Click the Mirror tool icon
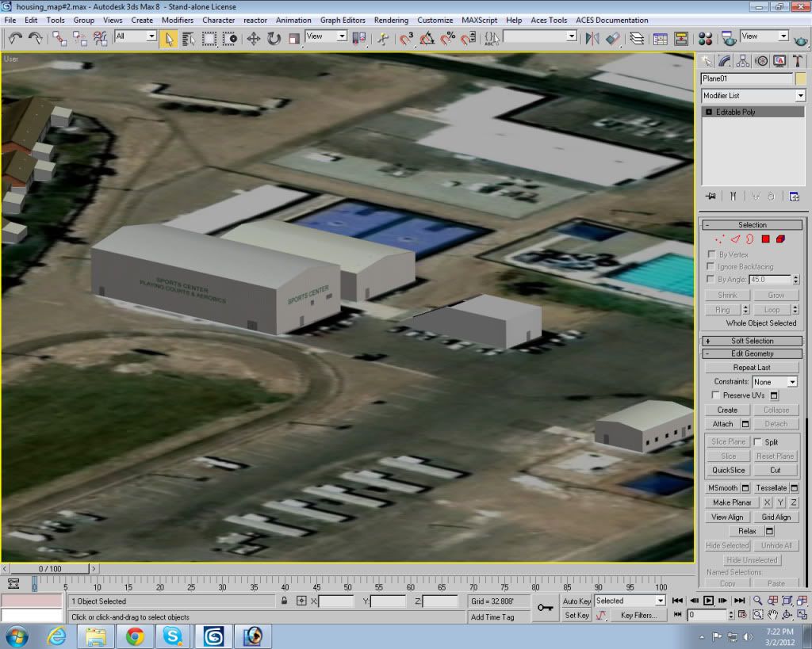 (592, 37)
